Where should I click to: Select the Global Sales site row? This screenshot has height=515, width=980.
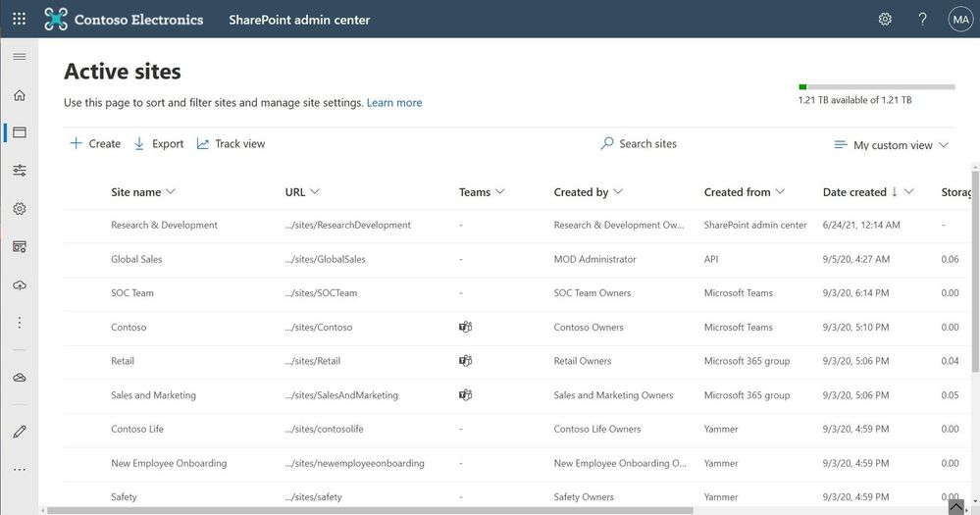(136, 259)
